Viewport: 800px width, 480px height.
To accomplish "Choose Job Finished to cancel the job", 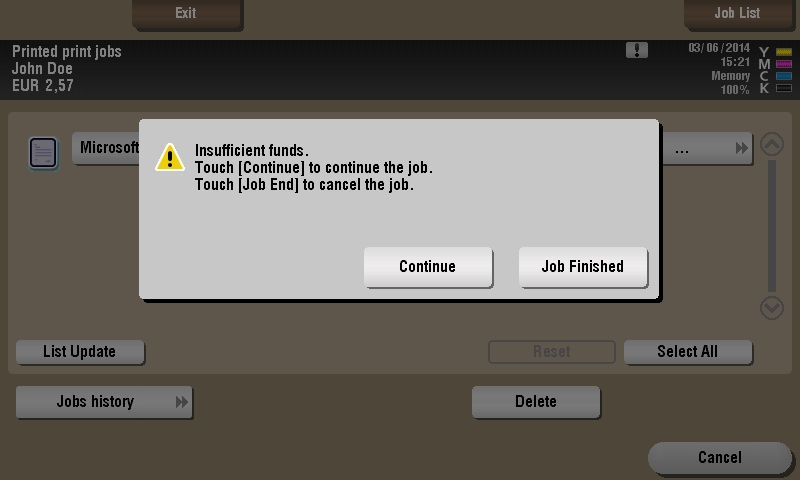I will click(x=583, y=267).
